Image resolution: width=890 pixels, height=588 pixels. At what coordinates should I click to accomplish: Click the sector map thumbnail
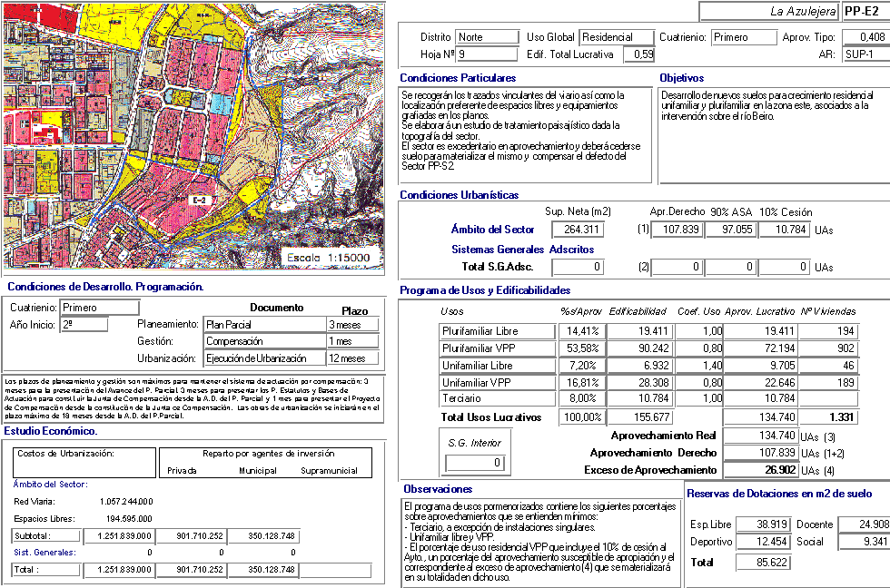[x=193, y=136]
